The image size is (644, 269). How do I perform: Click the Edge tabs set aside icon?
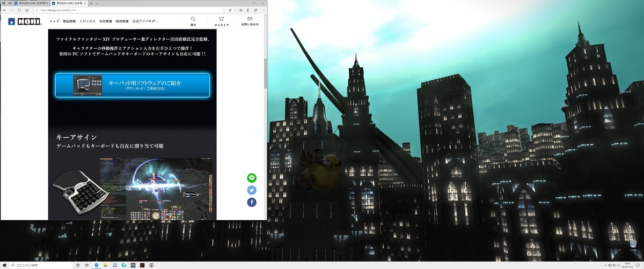(4, 3)
